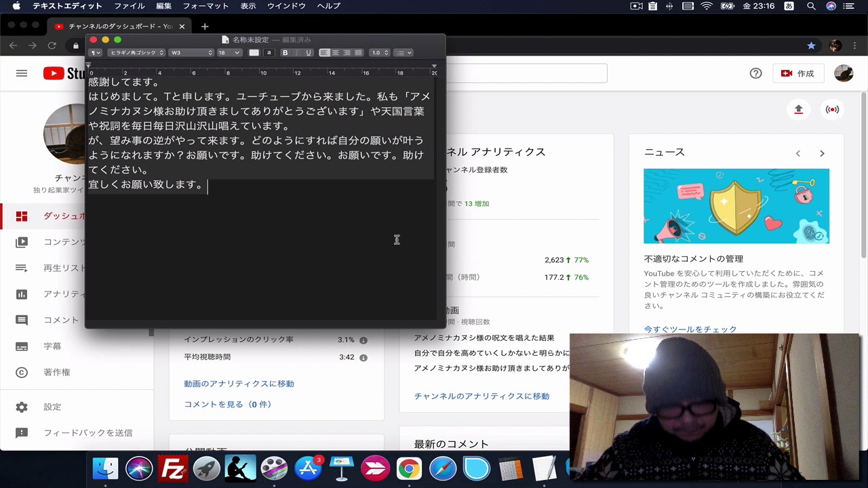Click the YouTube Studio hamburger menu icon
The height and width of the screenshot is (488, 868).
[x=22, y=73]
